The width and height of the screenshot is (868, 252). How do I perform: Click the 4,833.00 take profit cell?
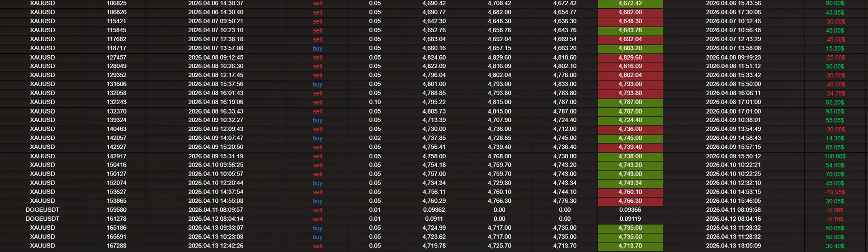click(565, 84)
